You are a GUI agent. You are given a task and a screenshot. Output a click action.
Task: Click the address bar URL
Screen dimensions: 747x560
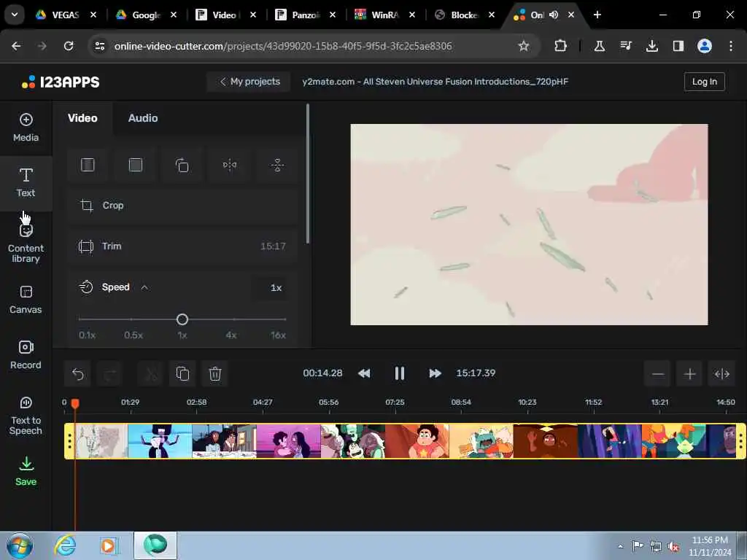point(283,46)
